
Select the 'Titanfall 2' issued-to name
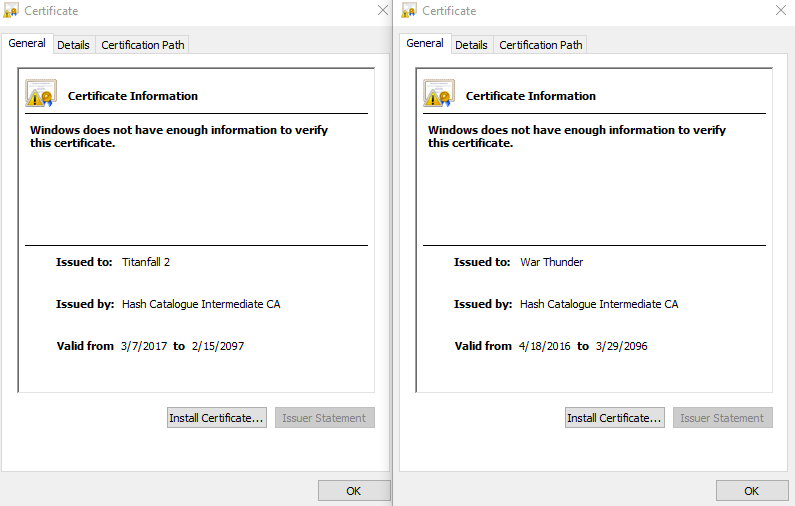tap(146, 262)
